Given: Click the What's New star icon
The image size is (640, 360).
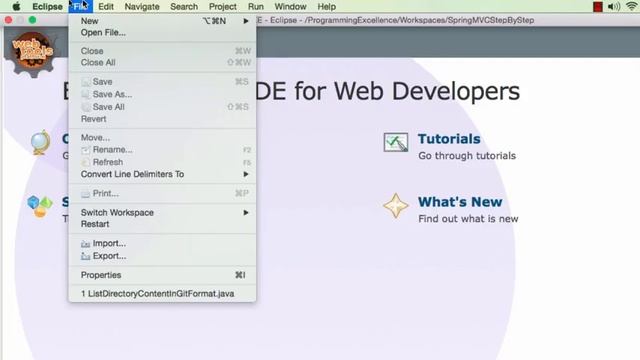Looking at the screenshot, I should 396,206.
